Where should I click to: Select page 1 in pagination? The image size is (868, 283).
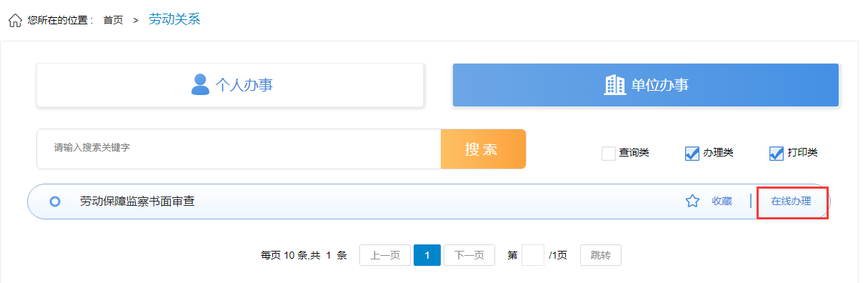point(427,255)
